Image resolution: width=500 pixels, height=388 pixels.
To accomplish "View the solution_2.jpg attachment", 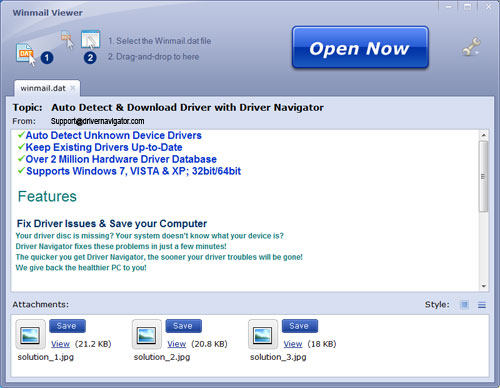I will [177, 344].
